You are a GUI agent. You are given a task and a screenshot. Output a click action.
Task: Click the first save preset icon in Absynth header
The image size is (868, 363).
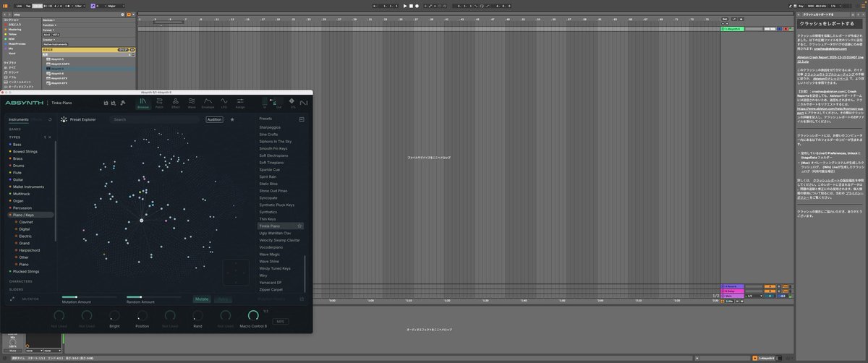106,103
